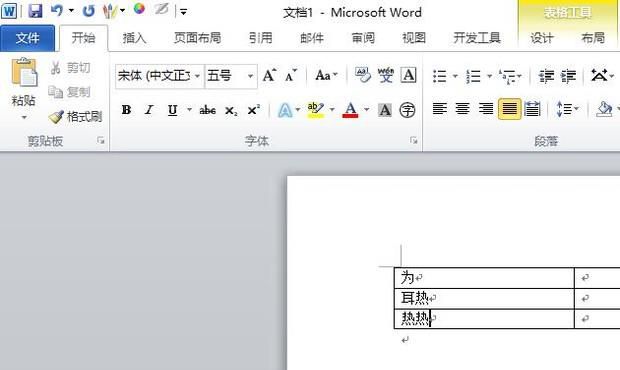
Task: Select the Format Painter brush
Action: click(x=76, y=117)
